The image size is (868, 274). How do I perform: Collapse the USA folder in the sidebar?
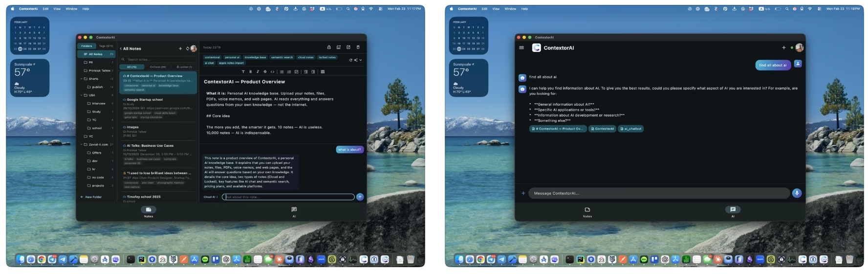tap(82, 95)
